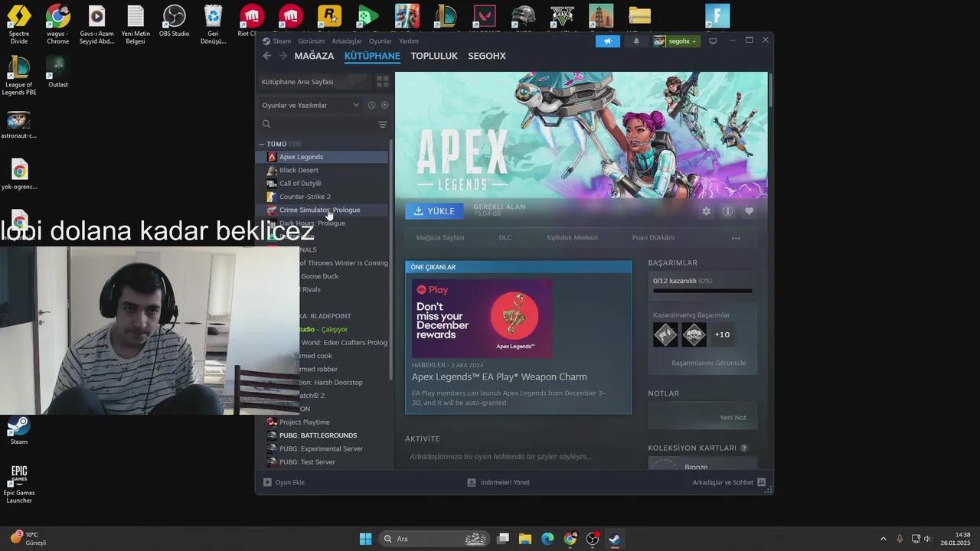
Task: Open the Yeni Metin Belgesi text file
Action: pos(136,24)
